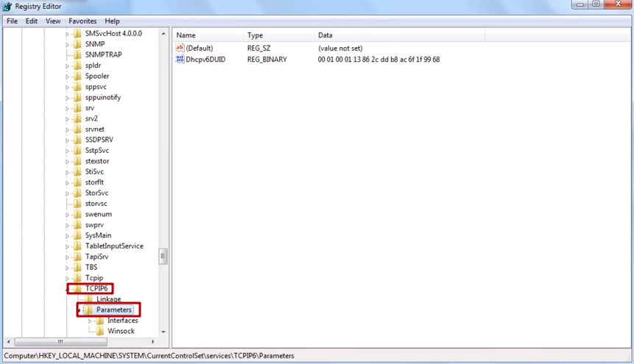Click the Name column header
Screen dimensions: 634x364
[186, 35]
